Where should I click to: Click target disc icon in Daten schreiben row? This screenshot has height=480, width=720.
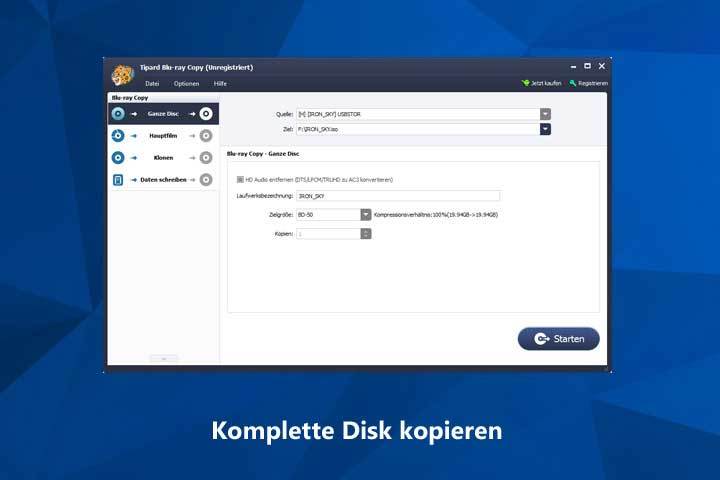206,180
